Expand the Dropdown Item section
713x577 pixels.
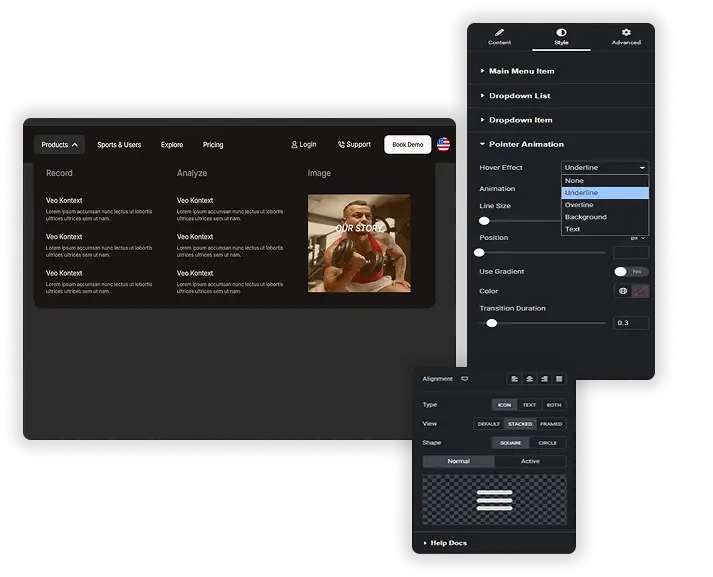(561, 120)
